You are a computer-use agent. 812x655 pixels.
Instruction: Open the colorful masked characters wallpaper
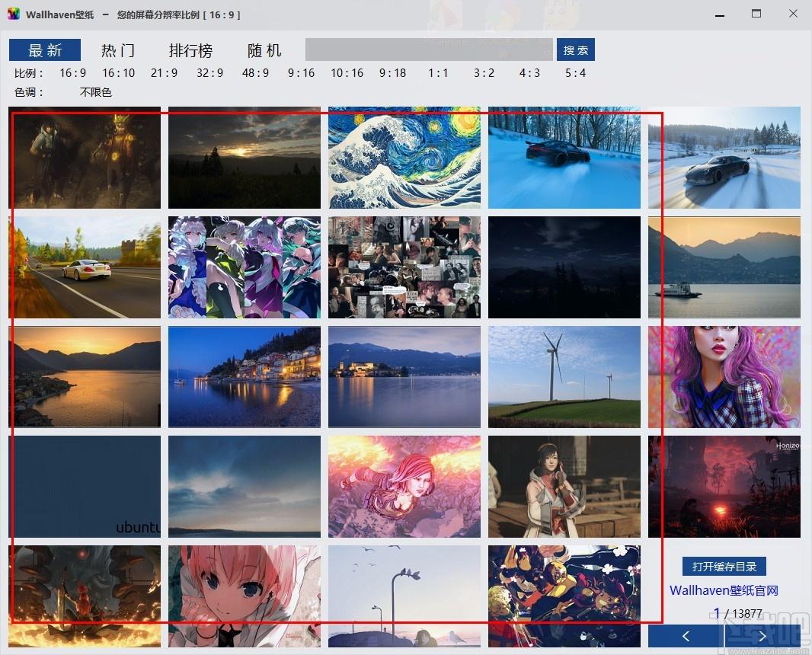[x=564, y=596]
